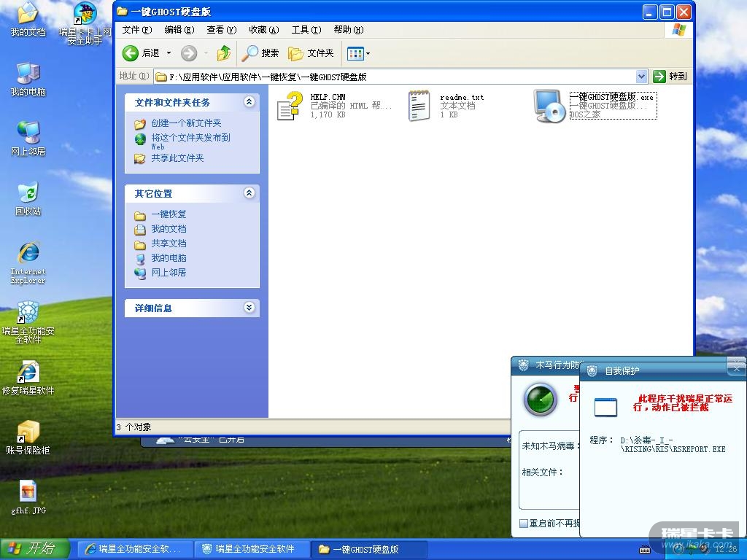The height and width of the screenshot is (560, 747).
Task: Select the readme.txt file icon
Action: [x=419, y=105]
